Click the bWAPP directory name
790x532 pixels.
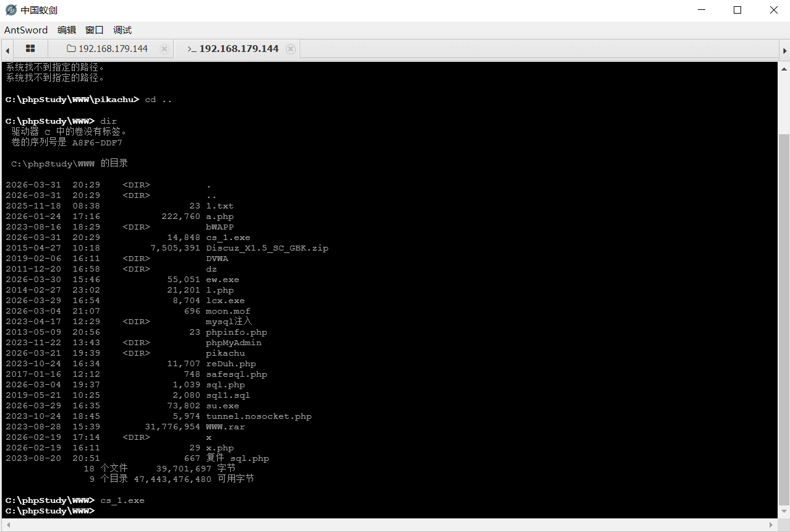[220, 227]
